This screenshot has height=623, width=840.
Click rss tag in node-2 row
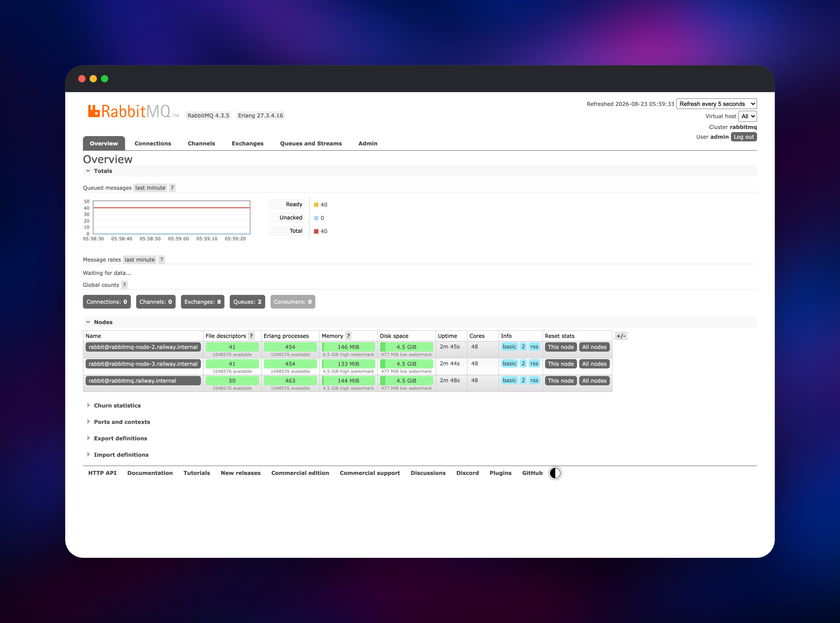tap(534, 347)
